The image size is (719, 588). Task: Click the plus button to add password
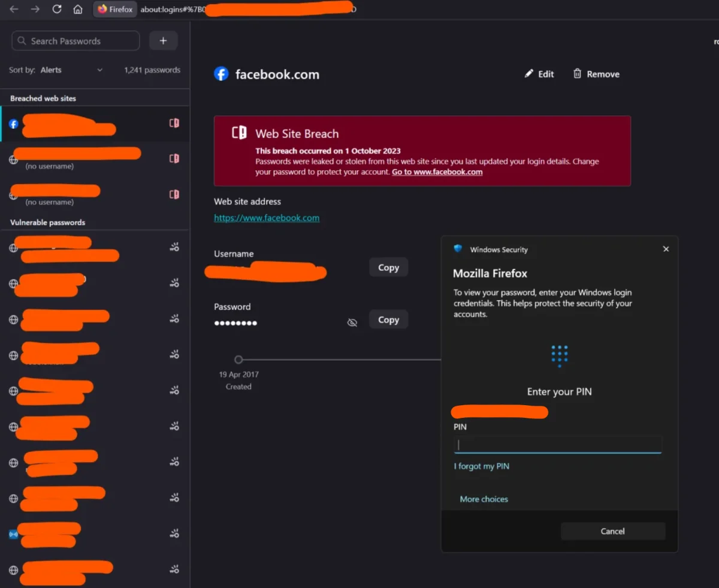coord(163,41)
